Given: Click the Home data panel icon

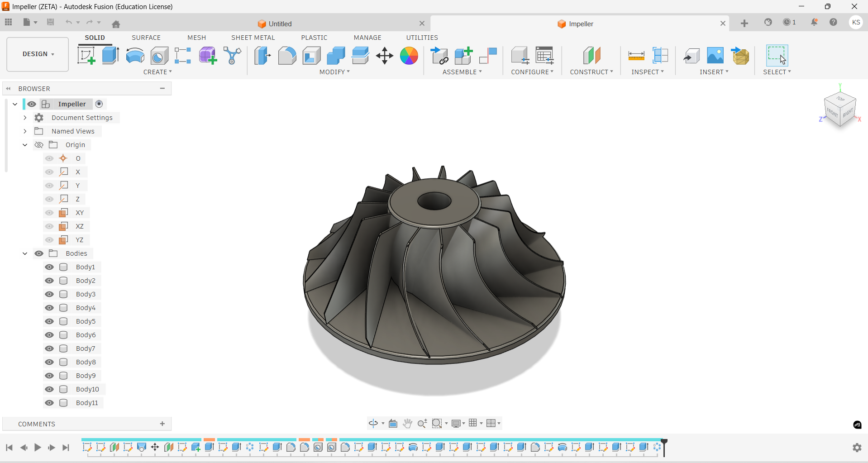Looking at the screenshot, I should [x=116, y=24].
